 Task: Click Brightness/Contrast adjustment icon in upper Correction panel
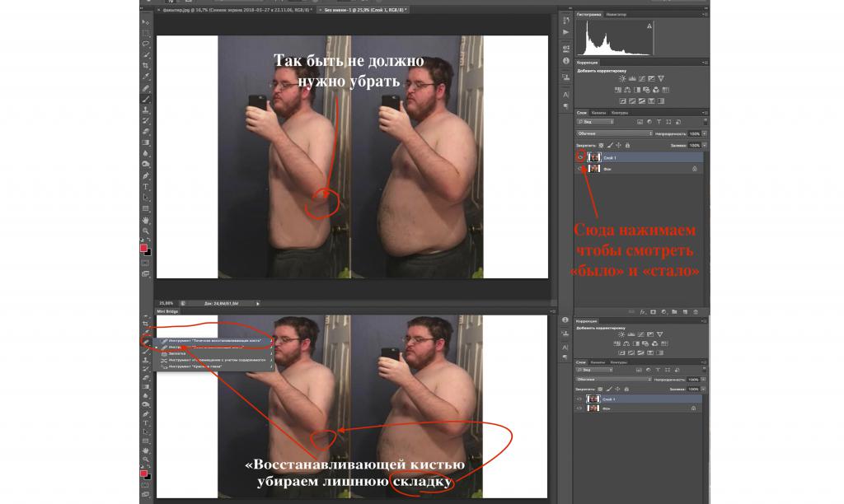(623, 78)
